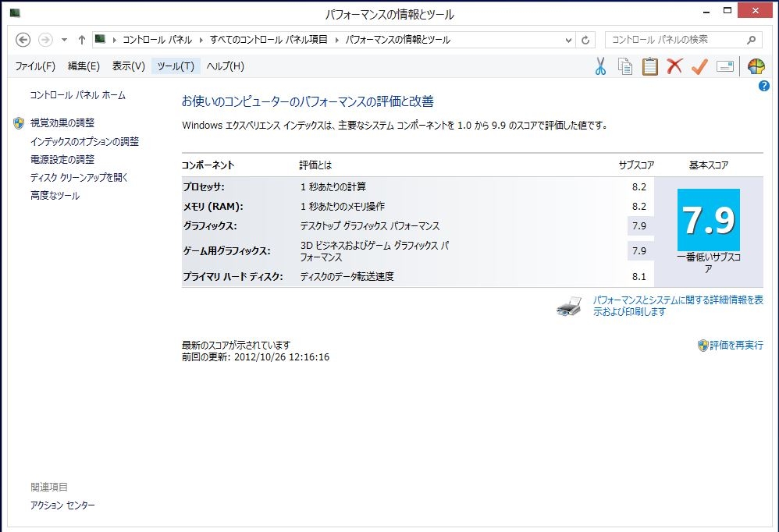Viewport: 779px width, 532px height.
Task: Open the recent locations dropdown arrow
Action: tap(64, 40)
